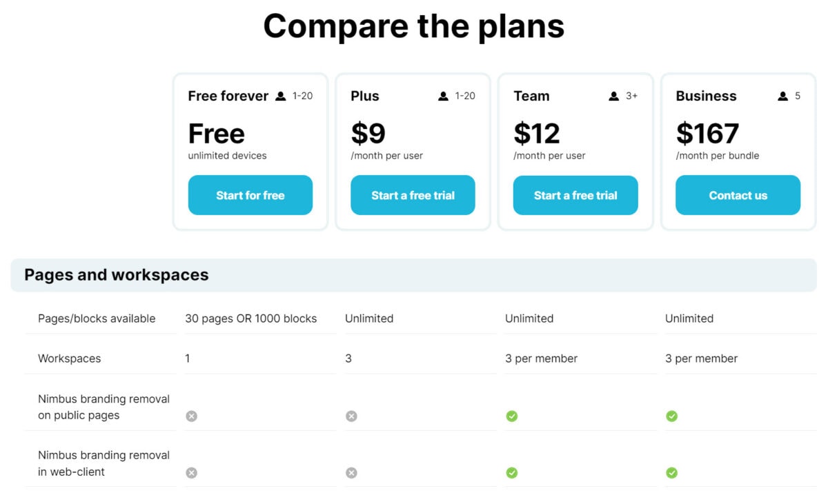Click cross icon for Free plan public-page branding removal
Image resolution: width=828 pixels, height=504 pixels.
pos(192,416)
